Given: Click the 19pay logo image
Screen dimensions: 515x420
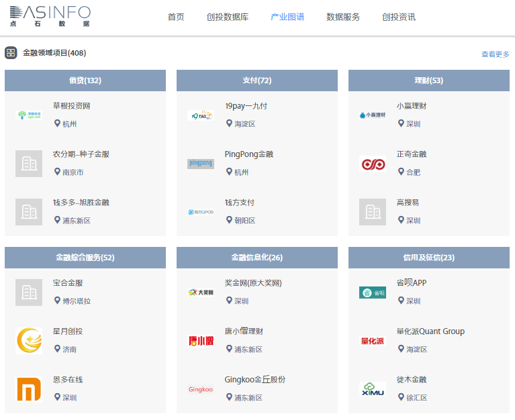Looking at the screenshot, I should point(201,115).
